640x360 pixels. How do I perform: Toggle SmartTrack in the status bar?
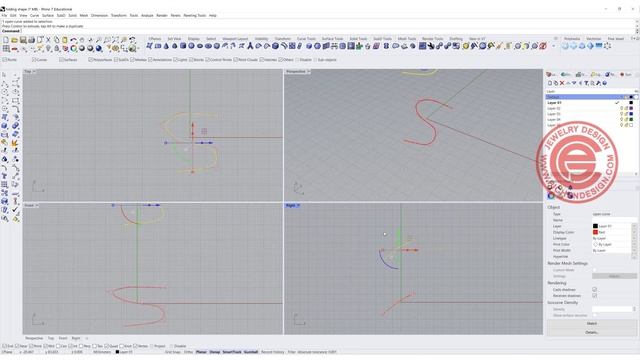232,352
